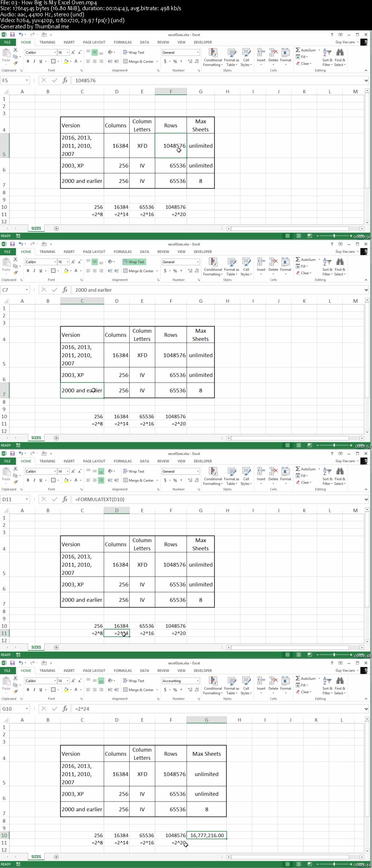Click the macro record icon in the D11 status bar
Screen dimensions: 372x868
pyautogui.click(x=18, y=655)
